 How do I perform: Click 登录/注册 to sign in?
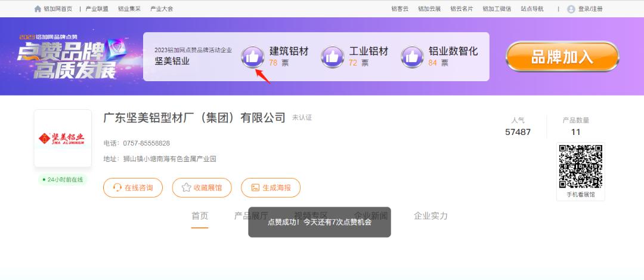590,8
